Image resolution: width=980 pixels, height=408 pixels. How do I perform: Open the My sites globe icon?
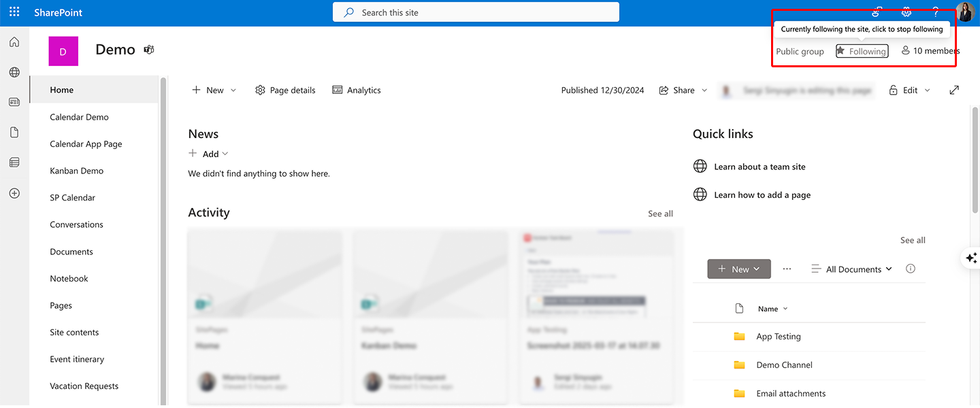[14, 71]
